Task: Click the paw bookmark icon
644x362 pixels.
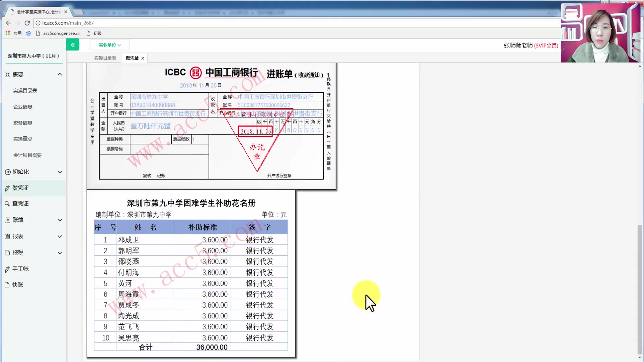Action: 29,33
